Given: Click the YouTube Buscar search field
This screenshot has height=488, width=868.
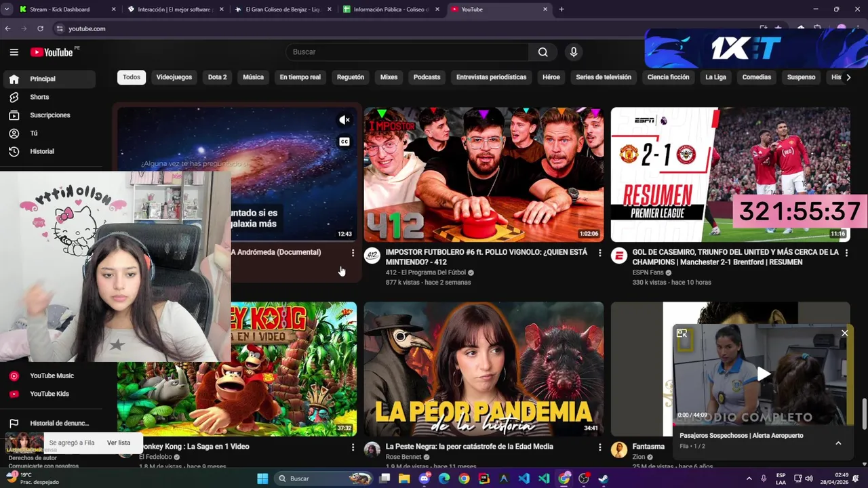Looking at the screenshot, I should [x=407, y=52].
